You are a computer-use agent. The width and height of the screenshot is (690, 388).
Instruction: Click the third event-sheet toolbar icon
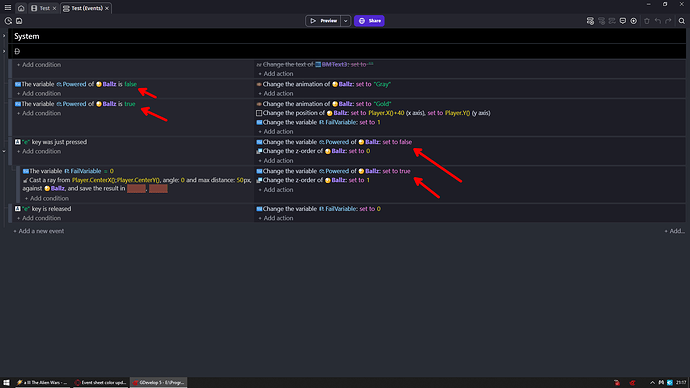click(612, 21)
